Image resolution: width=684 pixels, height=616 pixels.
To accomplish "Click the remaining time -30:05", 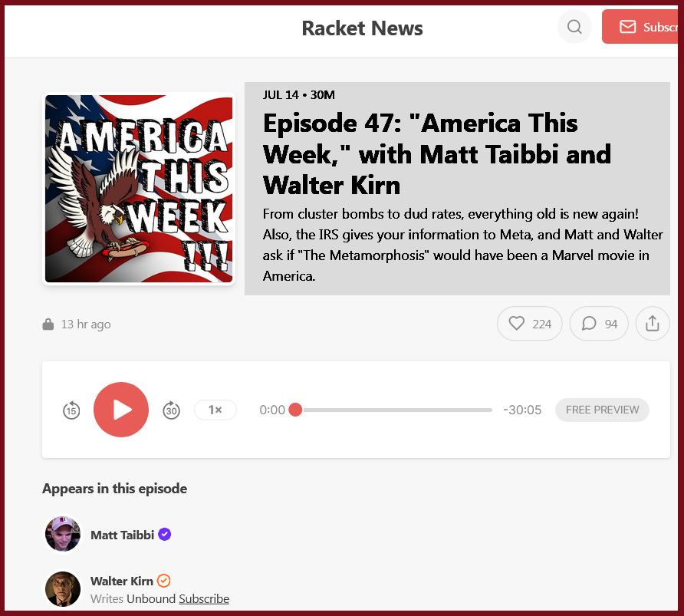I will click(522, 410).
